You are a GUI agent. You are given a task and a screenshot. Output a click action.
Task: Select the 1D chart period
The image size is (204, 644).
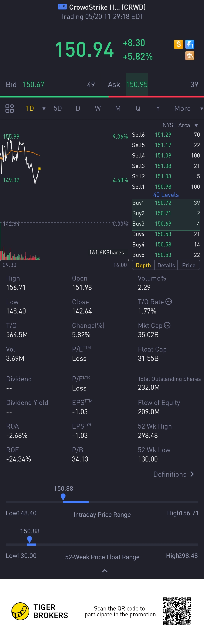30,108
